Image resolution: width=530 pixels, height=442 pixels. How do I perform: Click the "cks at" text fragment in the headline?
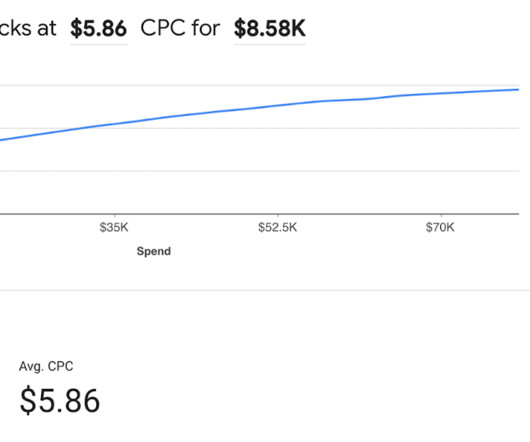28,28
